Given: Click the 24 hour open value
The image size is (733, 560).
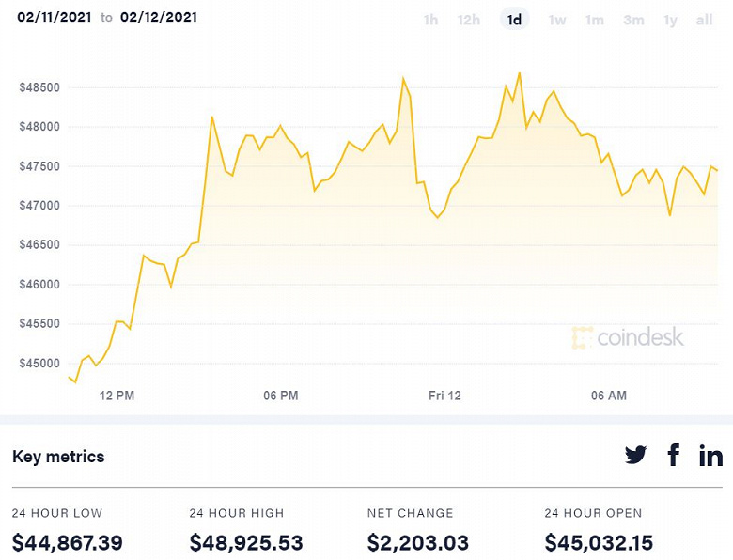Looking at the screenshot, I should pos(599,542).
